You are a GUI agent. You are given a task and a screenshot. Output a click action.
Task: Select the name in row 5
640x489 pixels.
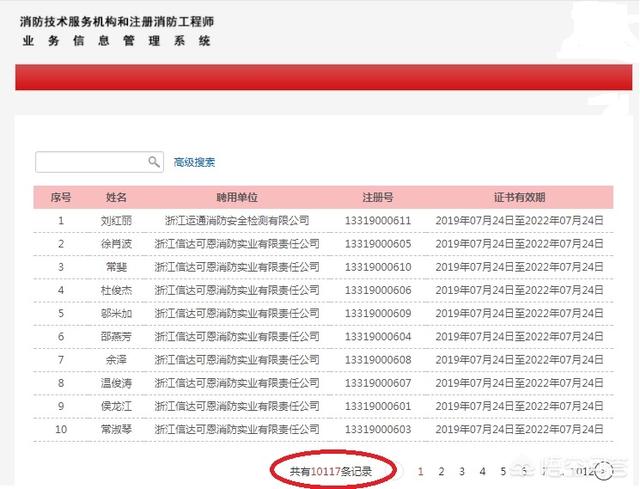tap(116, 313)
